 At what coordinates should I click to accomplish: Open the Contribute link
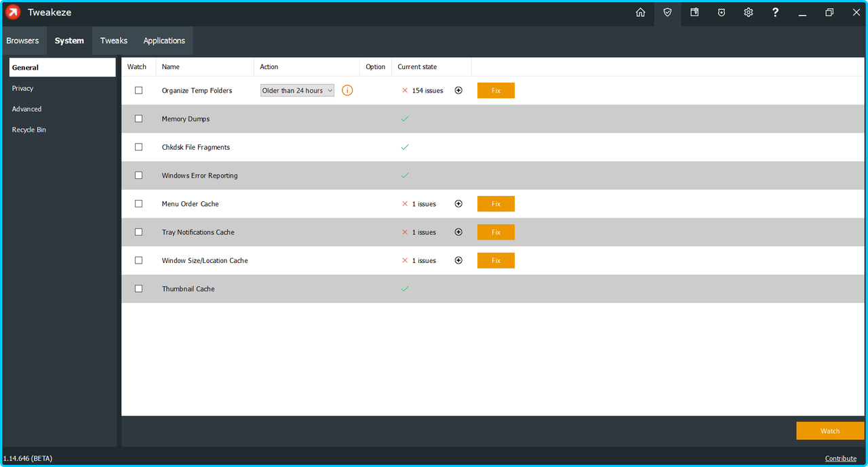841,458
